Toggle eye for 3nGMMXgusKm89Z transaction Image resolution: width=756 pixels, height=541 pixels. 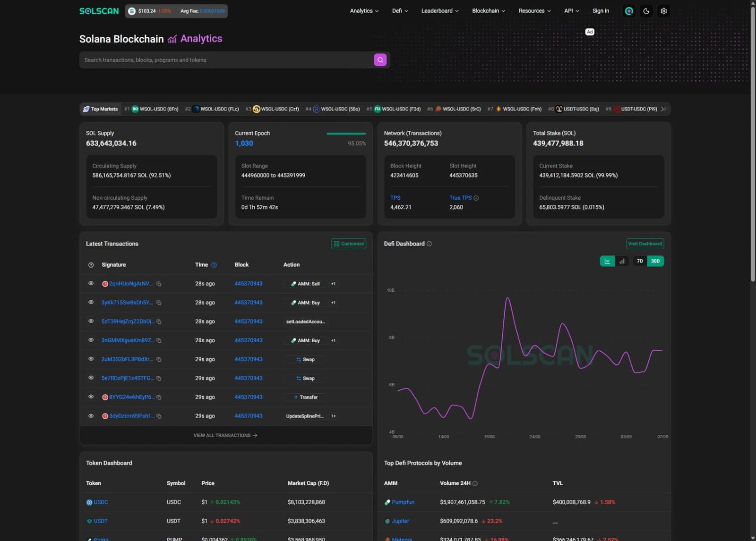[x=91, y=340]
